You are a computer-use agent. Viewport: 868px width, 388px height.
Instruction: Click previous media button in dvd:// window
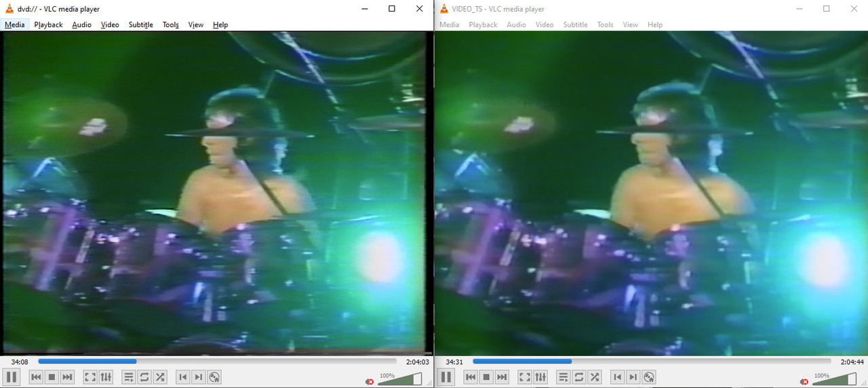[x=37, y=377]
